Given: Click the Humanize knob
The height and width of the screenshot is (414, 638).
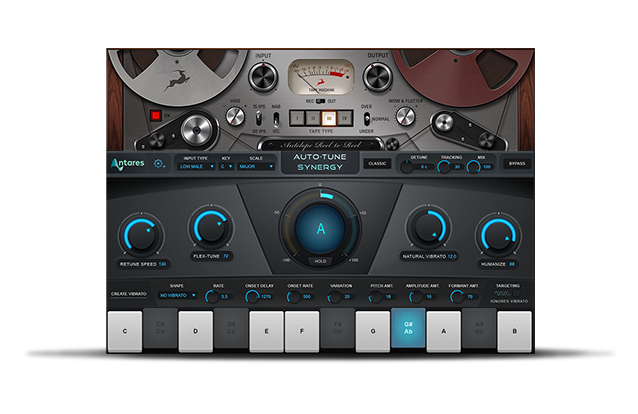Looking at the screenshot, I should [497, 234].
